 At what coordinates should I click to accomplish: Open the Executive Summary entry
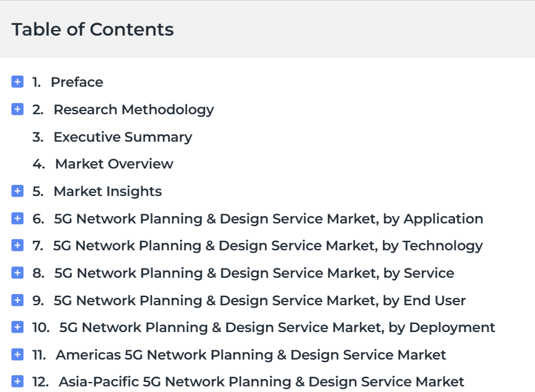tap(123, 137)
